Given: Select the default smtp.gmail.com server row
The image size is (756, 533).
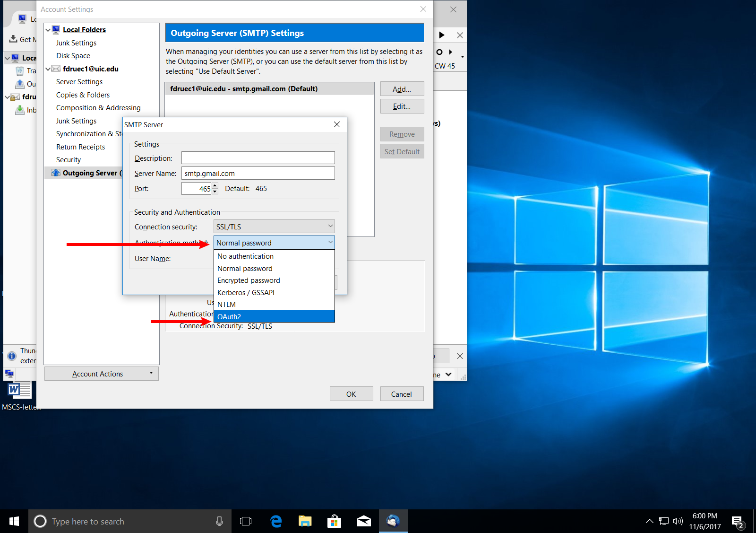Looking at the screenshot, I should tap(269, 88).
